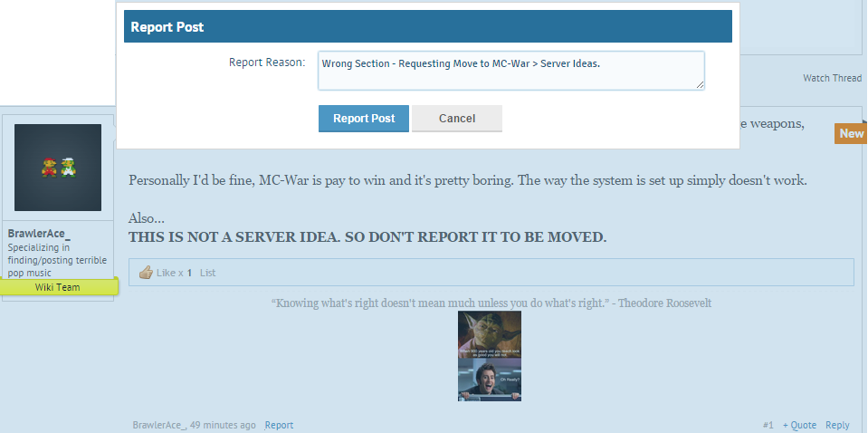
Task: Open BrawlerAce_ profile from sidebar username
Action: [x=39, y=234]
